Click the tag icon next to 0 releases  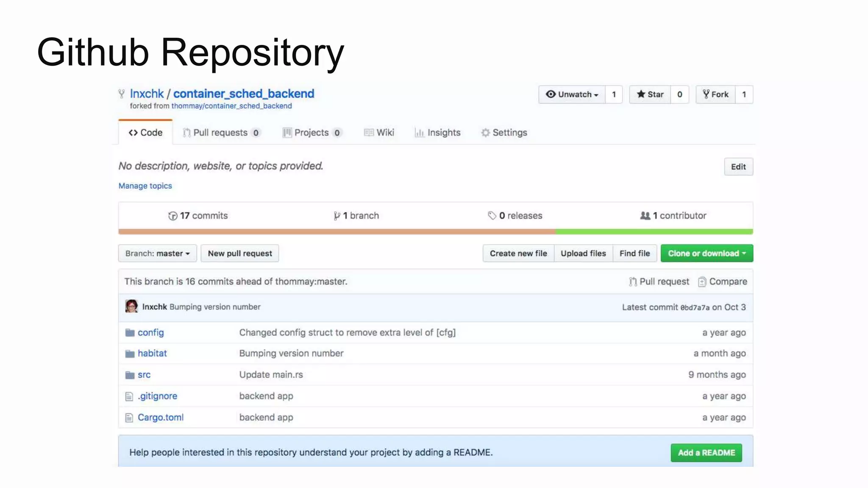tap(492, 216)
